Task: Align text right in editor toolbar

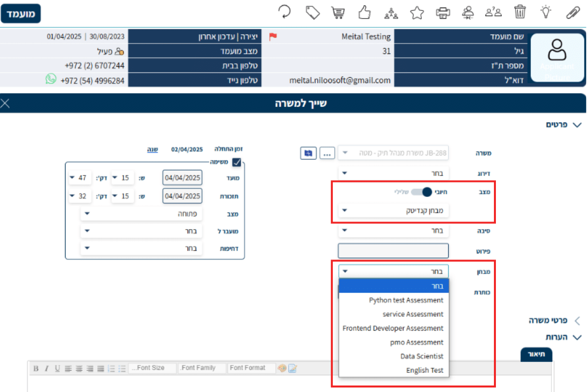Action: 90,368
